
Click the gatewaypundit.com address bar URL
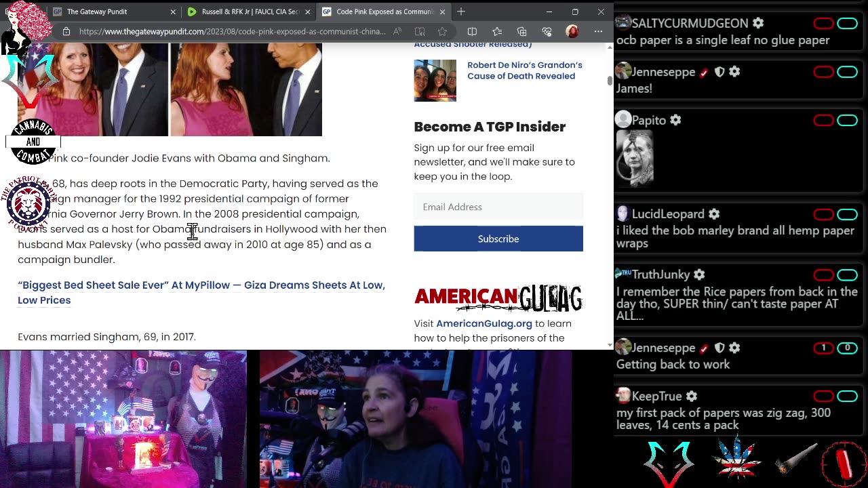[232, 31]
